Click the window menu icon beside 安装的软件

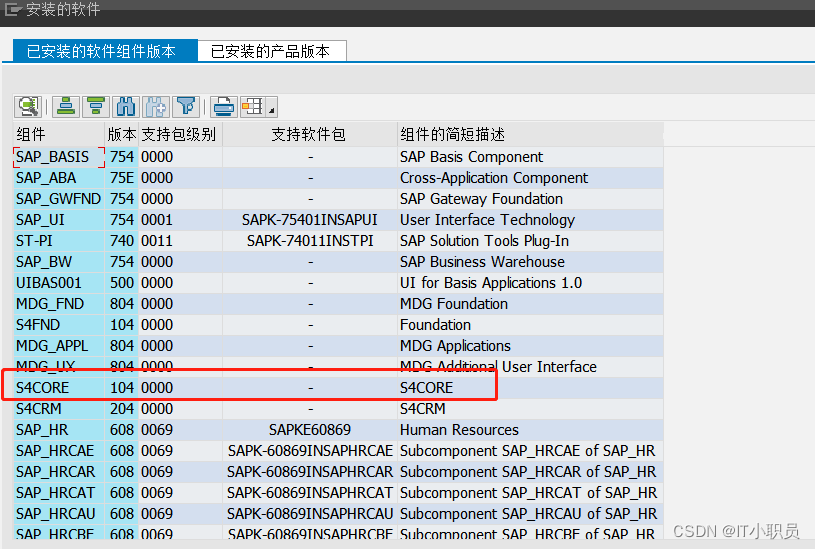(12, 9)
